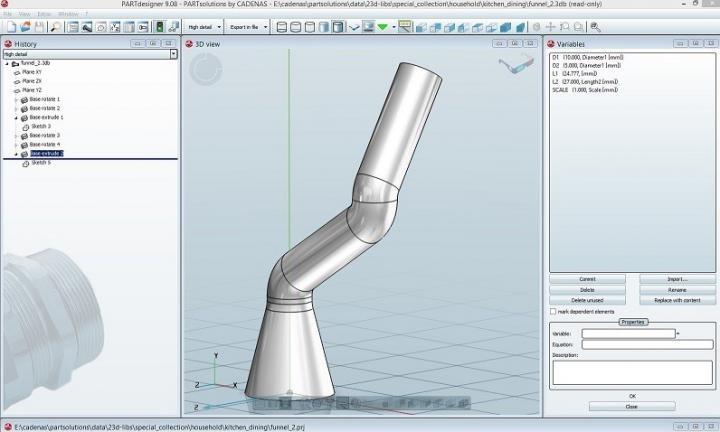Select Sketch 3 in history tree
Image resolution: width=720 pixels, height=432 pixels.
(x=41, y=126)
